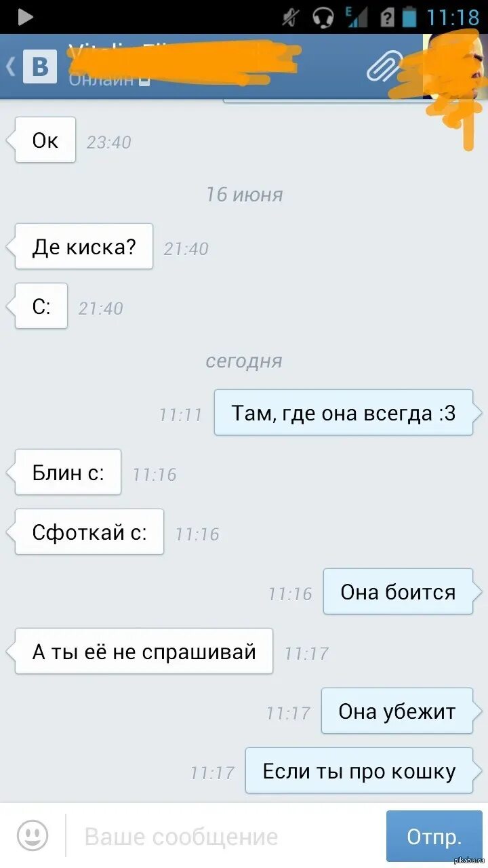Open the paperclip attachment menu
This screenshot has width=488, height=868.
point(384,66)
